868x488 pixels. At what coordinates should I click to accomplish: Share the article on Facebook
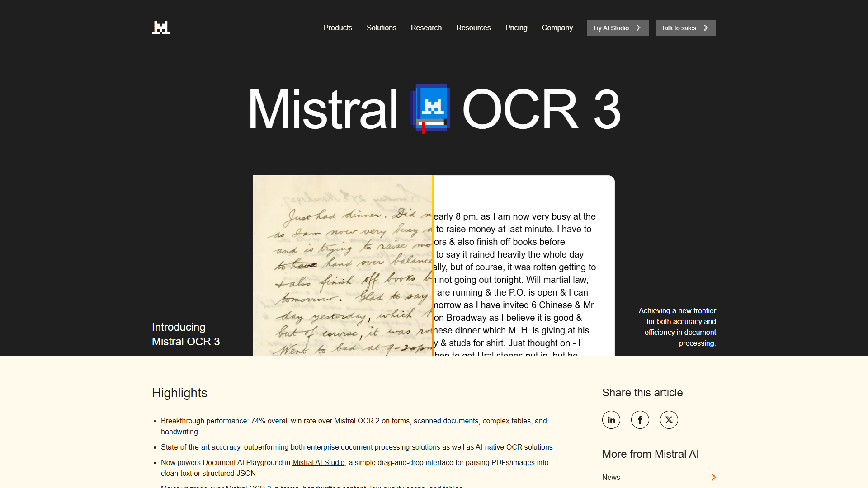click(640, 419)
